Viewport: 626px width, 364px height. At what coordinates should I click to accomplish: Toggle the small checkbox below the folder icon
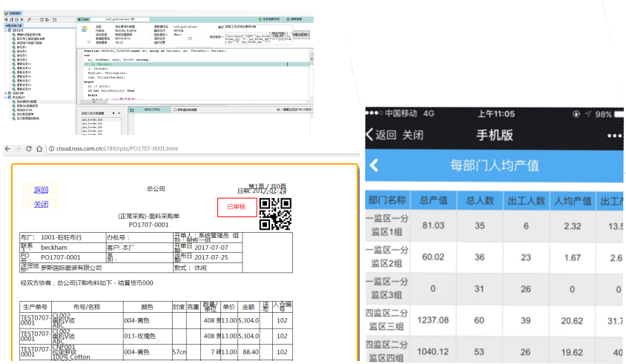click(88, 42)
